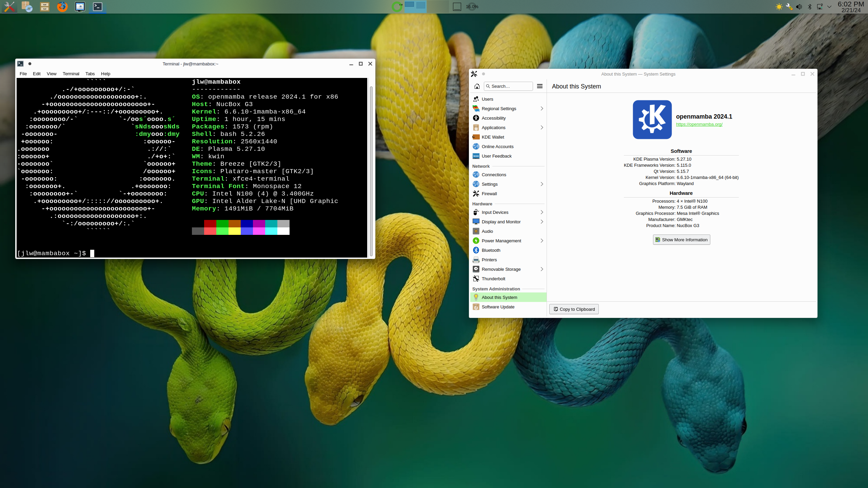
Task: Open Printers settings in sidebar
Action: 508,260
